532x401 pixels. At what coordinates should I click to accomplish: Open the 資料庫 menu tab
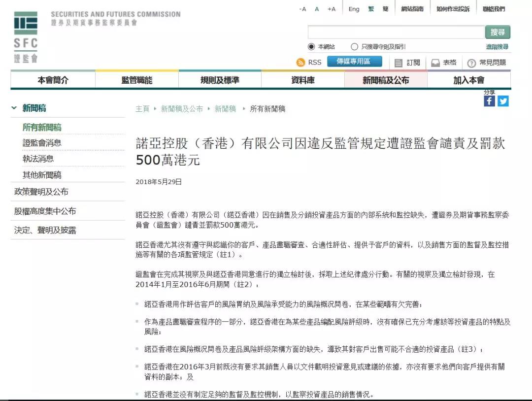point(302,80)
